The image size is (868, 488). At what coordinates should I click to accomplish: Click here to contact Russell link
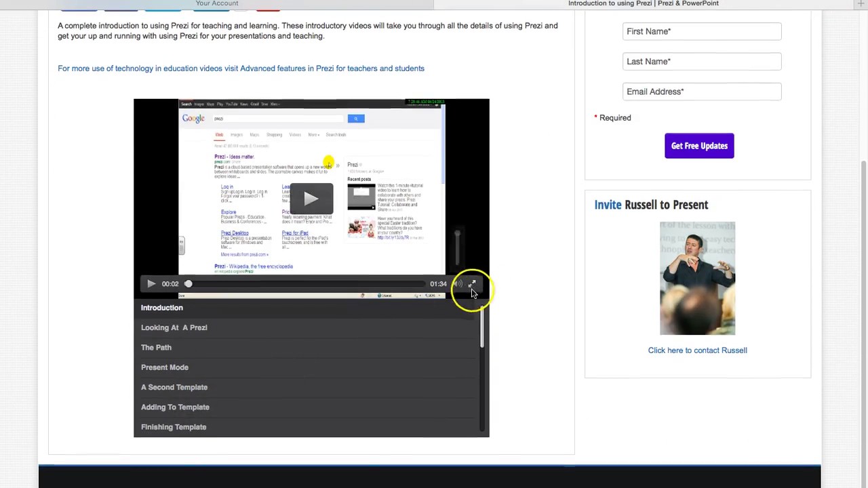tap(697, 350)
